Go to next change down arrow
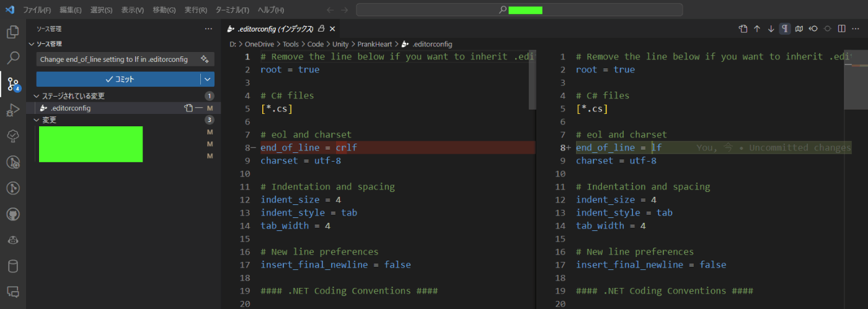Viewport: 868px width, 309px height. 771,28
